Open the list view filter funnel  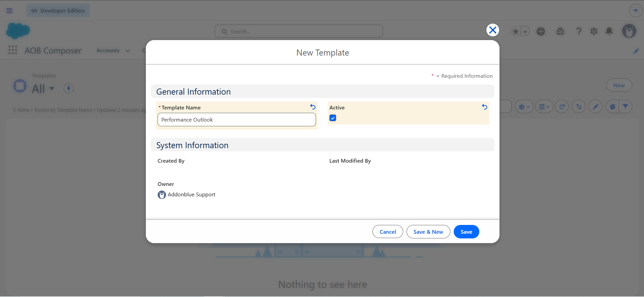coord(625,107)
